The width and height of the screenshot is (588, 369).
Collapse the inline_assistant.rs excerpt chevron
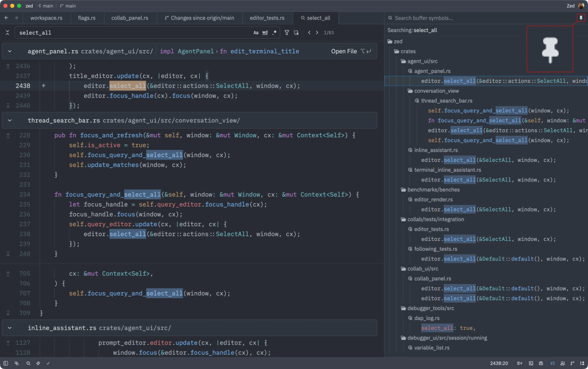click(10, 328)
